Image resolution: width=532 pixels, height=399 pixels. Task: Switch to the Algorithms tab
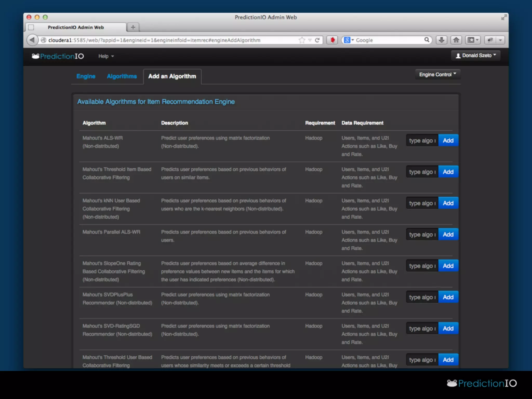click(x=122, y=76)
